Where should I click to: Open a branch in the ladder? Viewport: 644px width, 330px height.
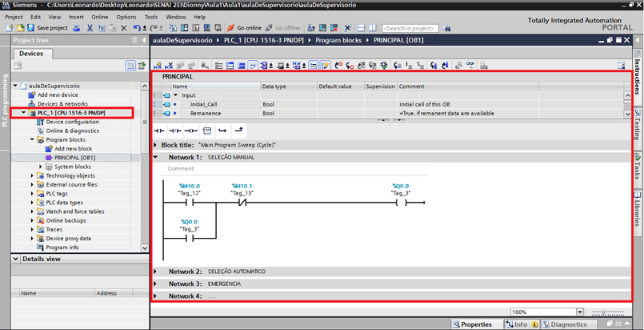tap(222, 131)
